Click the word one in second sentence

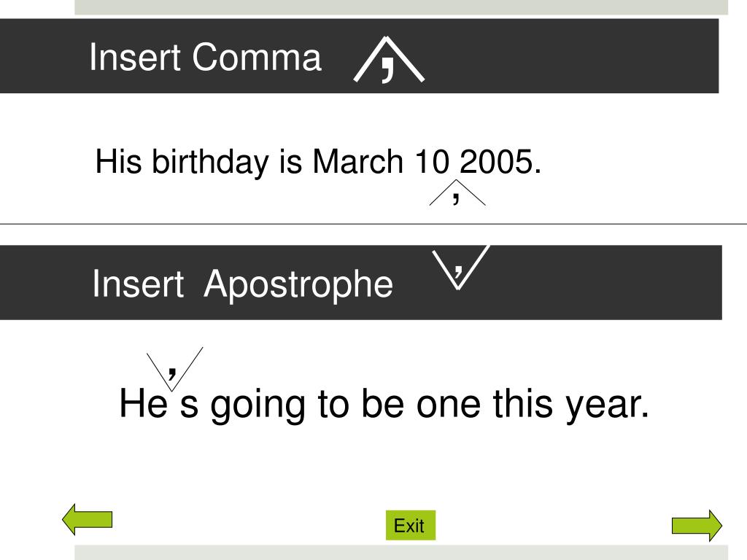pyautogui.click(x=448, y=405)
